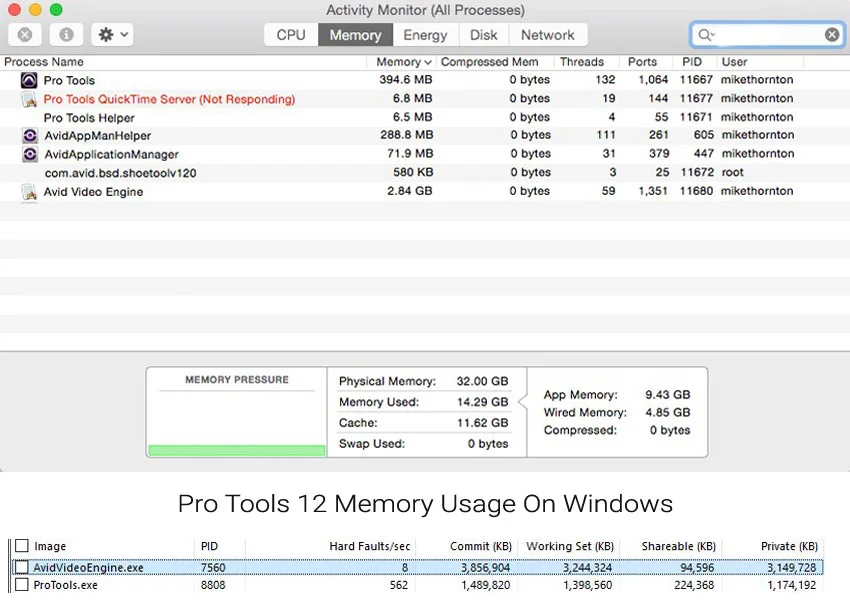Viewport: 850px width, 600px height.
Task: Click the 1,174,192 private value
Action: click(x=792, y=585)
